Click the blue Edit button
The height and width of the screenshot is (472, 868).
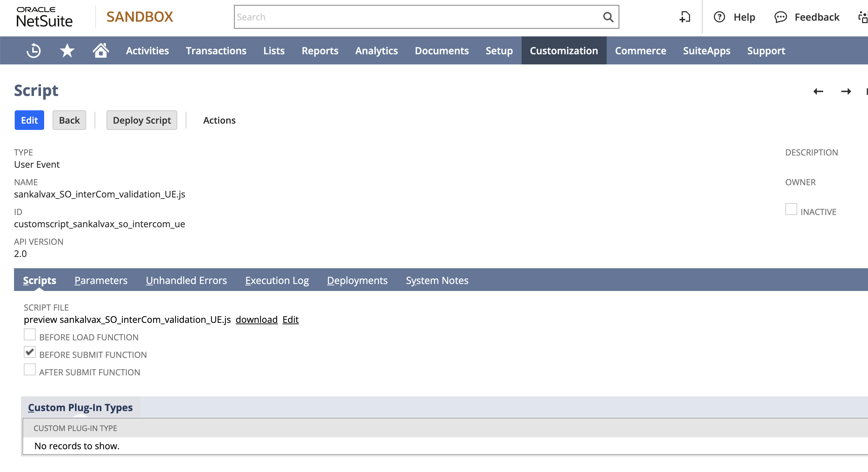(29, 120)
